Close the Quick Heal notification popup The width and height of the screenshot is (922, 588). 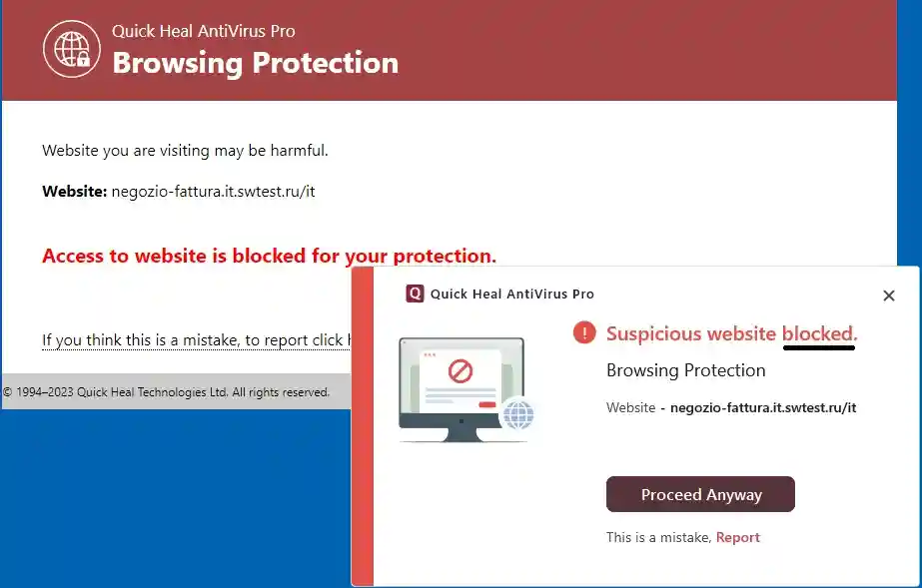(x=889, y=295)
